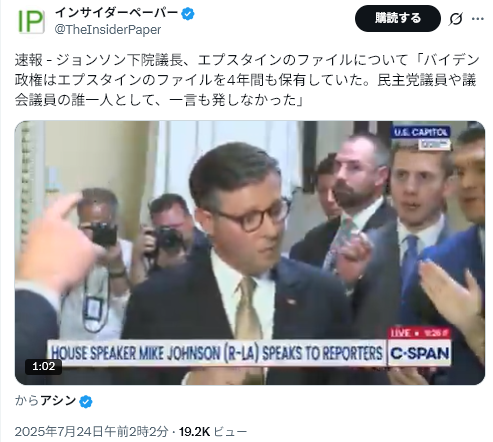Image resolution: width=493 pixels, height=442 pixels.
Task: Click the Grok slashed-circle icon
Action: click(455, 19)
